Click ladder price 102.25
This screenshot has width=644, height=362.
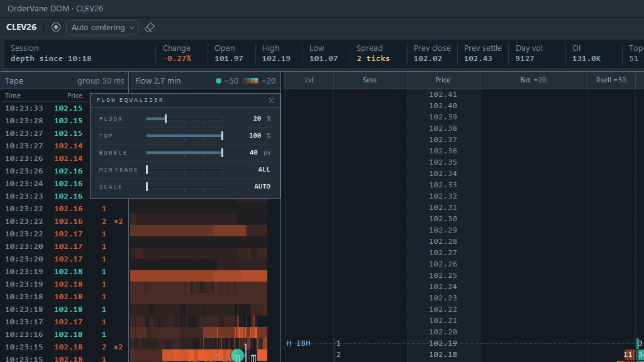443,275
